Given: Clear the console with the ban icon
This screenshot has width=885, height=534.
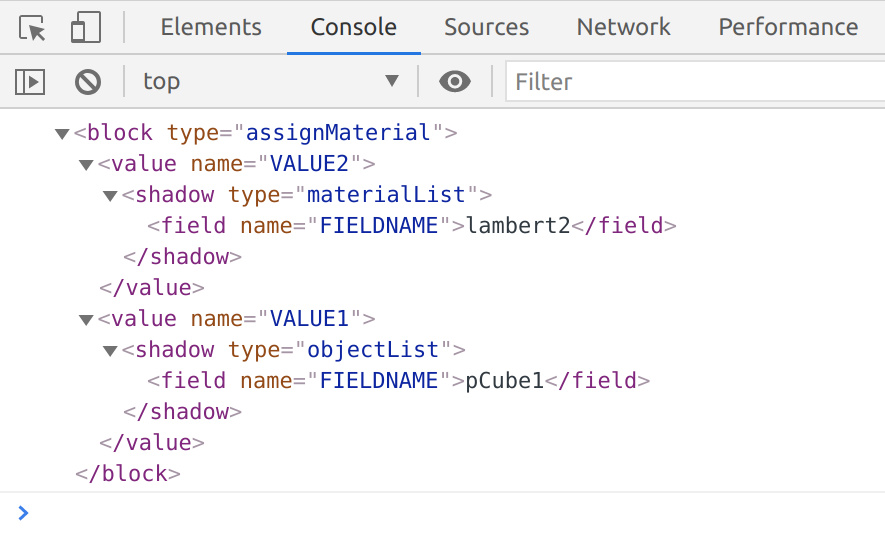Looking at the screenshot, I should (87, 82).
